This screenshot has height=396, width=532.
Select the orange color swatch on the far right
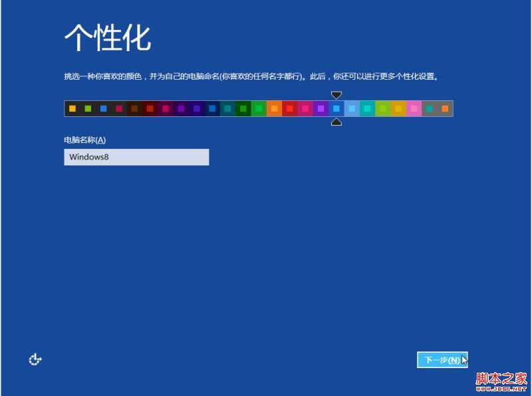pyautogui.click(x=445, y=108)
